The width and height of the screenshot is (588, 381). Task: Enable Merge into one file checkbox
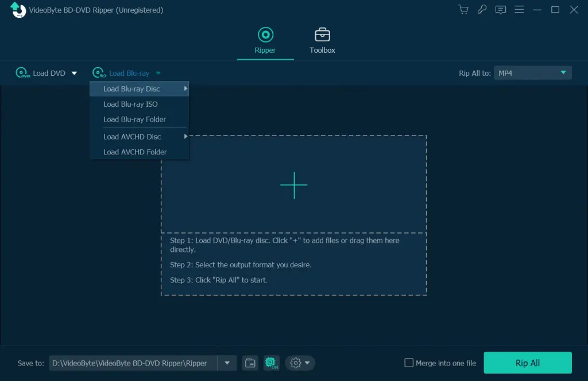(409, 363)
